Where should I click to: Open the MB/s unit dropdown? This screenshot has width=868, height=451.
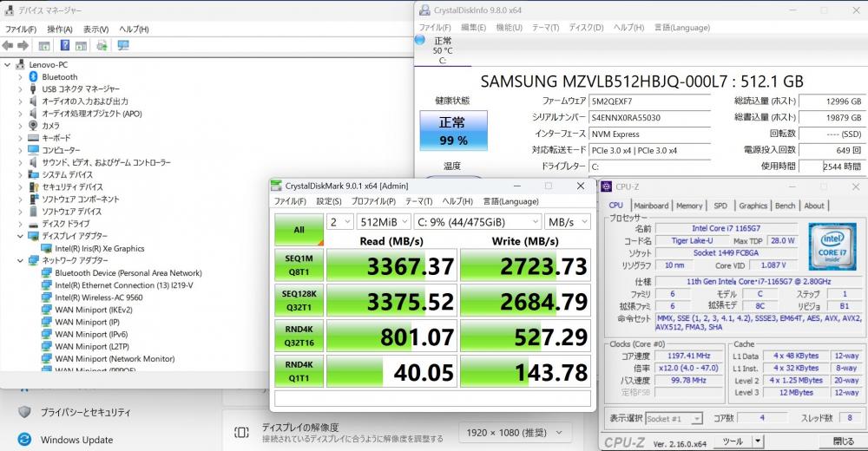pos(568,222)
